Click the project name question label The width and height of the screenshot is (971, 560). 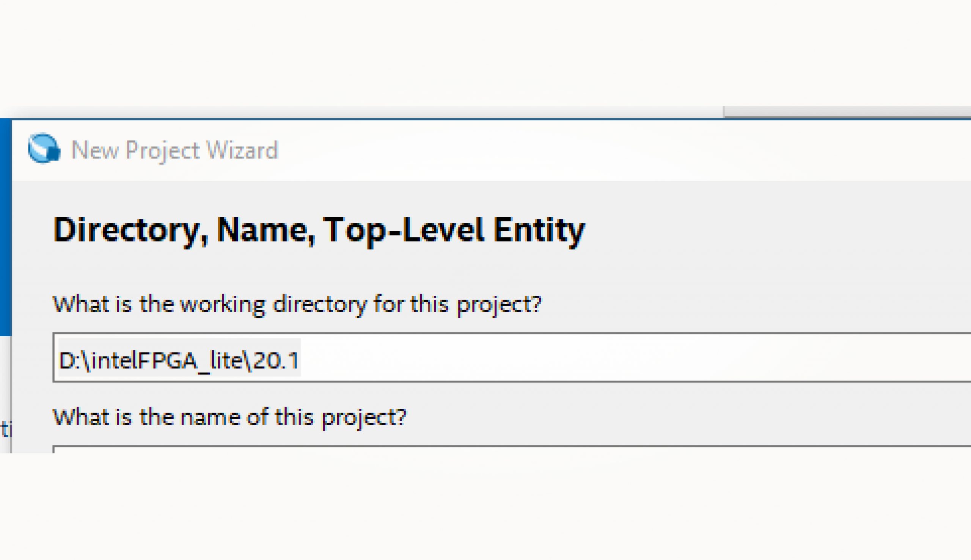tap(229, 417)
